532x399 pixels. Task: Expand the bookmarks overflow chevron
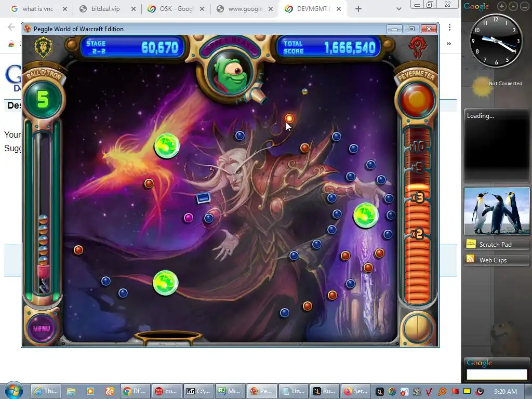pos(449,44)
